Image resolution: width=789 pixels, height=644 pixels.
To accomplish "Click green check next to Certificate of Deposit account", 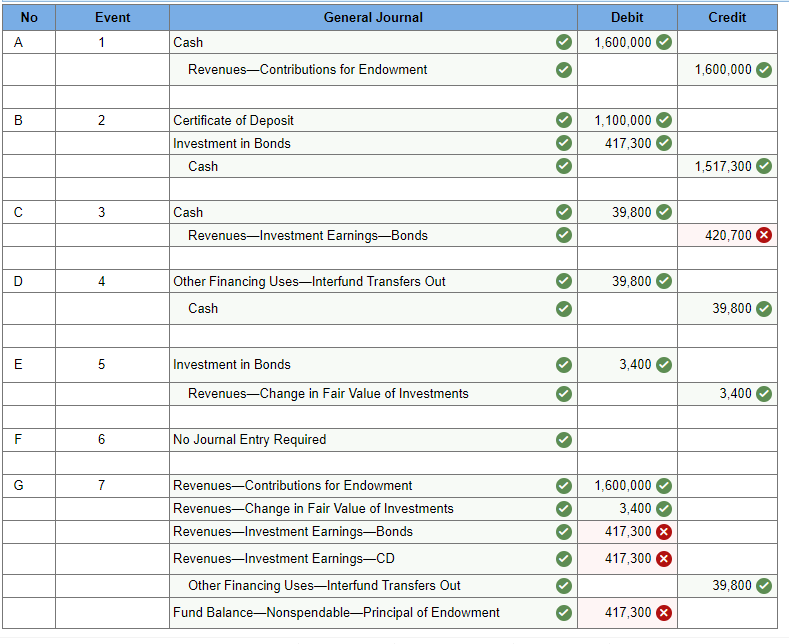I will tap(564, 120).
